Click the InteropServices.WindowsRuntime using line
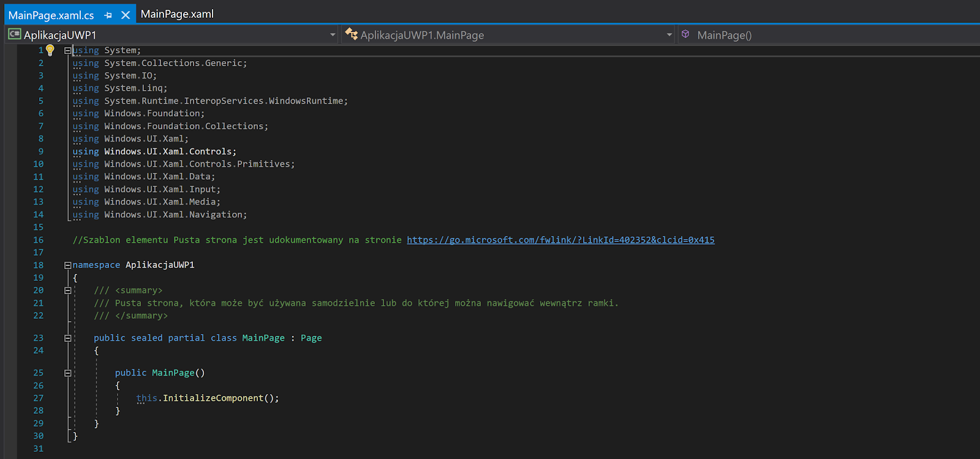Screen dimensions: 980x459 pos(210,101)
